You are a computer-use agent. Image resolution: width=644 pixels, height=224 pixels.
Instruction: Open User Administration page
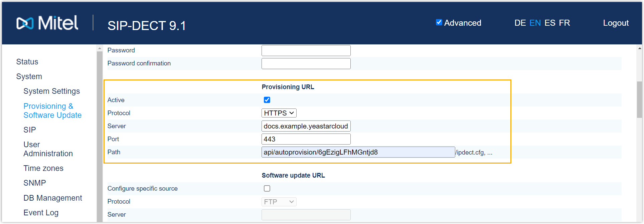pos(48,149)
